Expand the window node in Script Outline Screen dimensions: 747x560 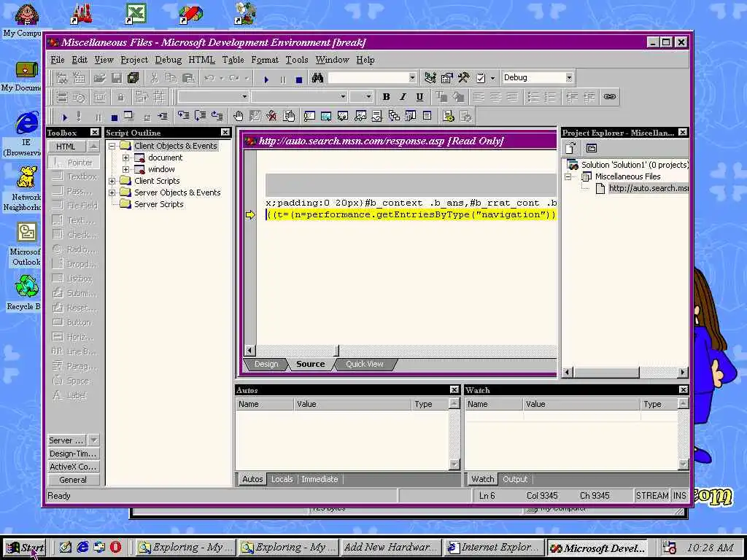coord(125,169)
